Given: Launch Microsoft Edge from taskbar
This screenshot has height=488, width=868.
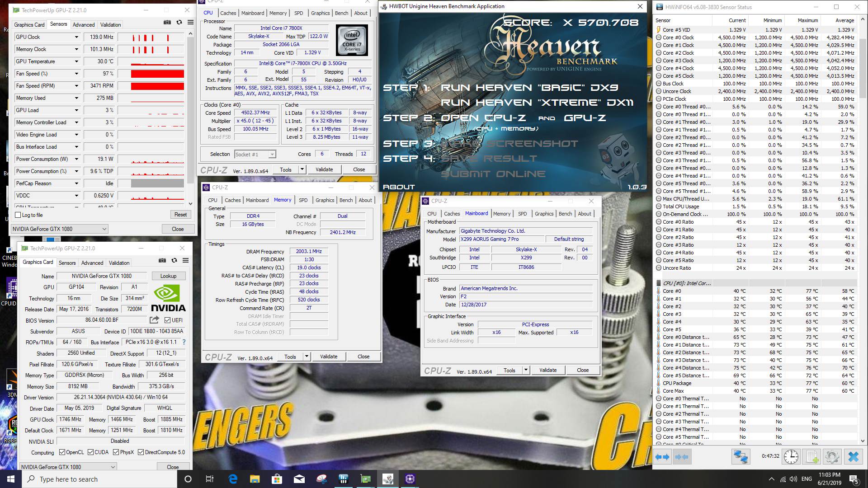Looking at the screenshot, I should point(233,479).
